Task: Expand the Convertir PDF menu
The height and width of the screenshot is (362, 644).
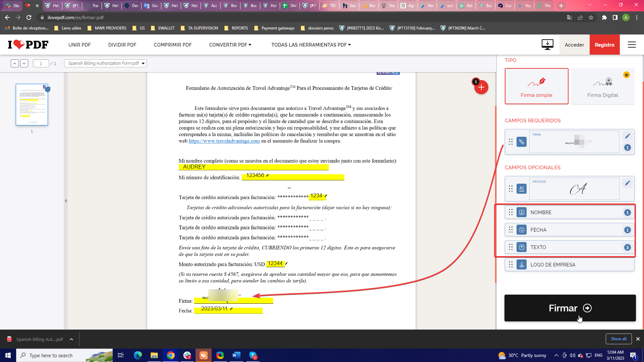Action: click(230, 45)
